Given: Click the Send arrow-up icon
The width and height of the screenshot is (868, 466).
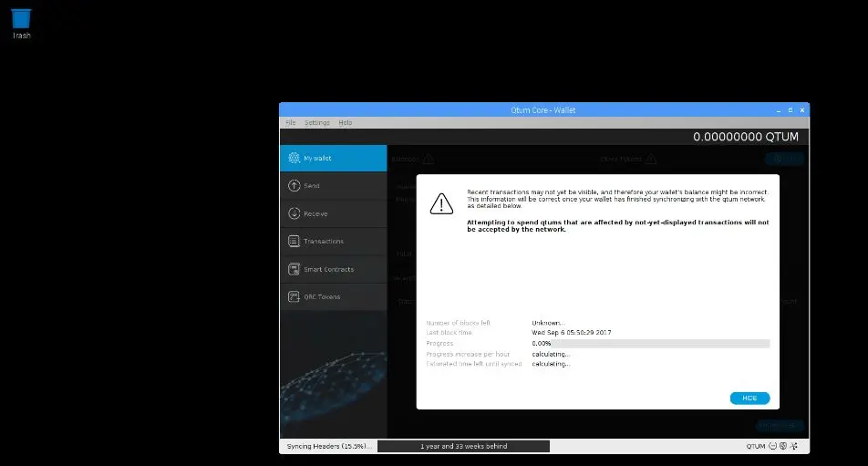Looking at the screenshot, I should click(294, 186).
